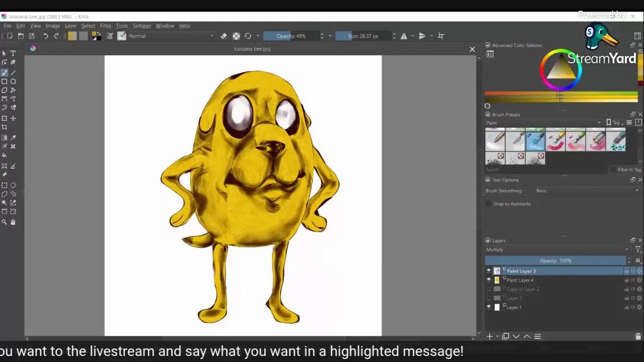The width and height of the screenshot is (644, 362).
Task: Select the Reference Images pin tool
Action: point(5,175)
